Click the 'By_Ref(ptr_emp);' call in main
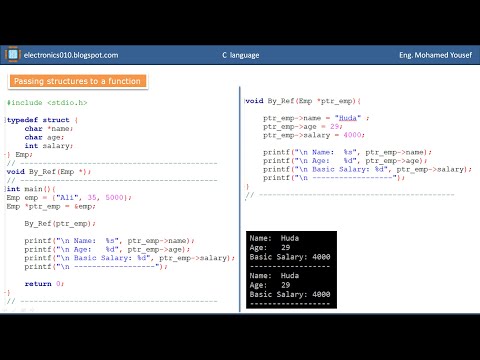Screen dimensions: 480x360 [60, 224]
